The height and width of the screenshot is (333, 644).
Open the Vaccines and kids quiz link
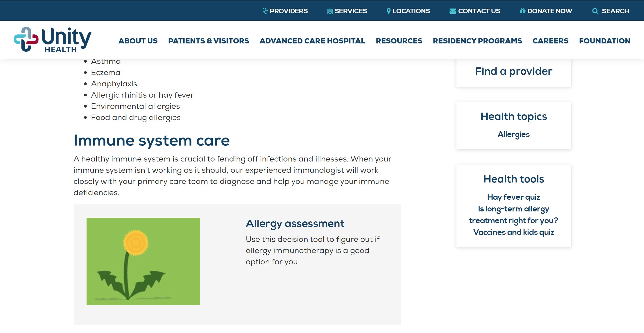click(514, 232)
